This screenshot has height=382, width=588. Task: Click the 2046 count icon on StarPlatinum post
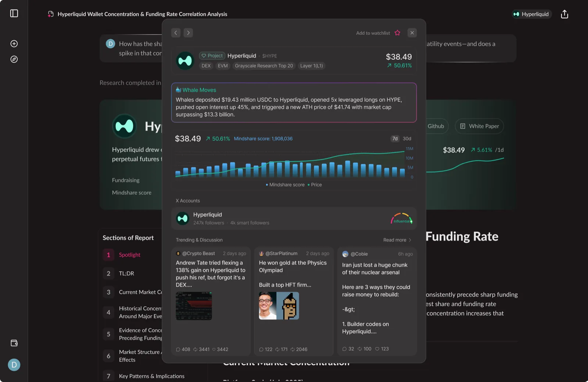pos(293,349)
